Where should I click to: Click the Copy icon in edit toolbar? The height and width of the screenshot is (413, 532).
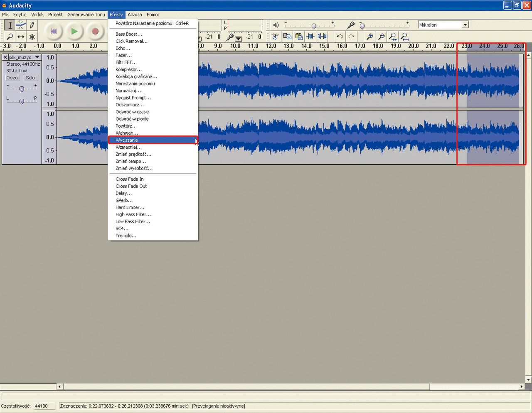pyautogui.click(x=287, y=37)
